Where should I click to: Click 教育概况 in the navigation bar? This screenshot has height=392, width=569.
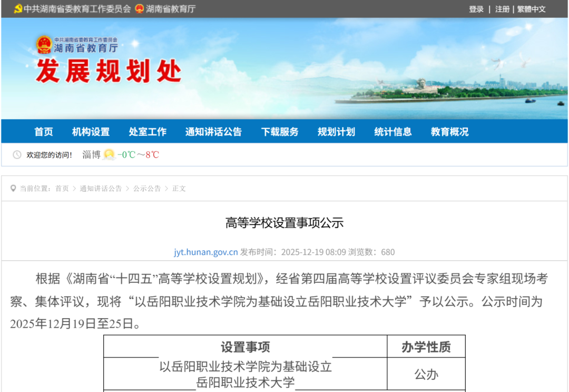pyautogui.click(x=449, y=132)
